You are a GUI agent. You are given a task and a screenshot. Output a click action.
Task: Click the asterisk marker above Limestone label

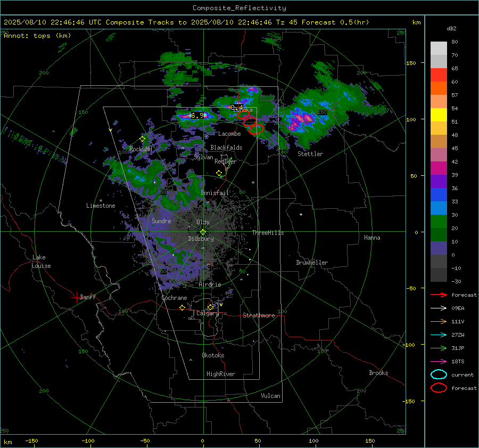click(x=101, y=201)
